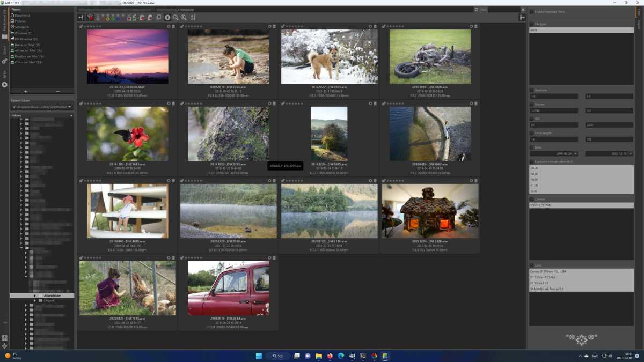
Task: Click trash icon on 20181018 _DSC3028.arw
Action: tap(475, 26)
